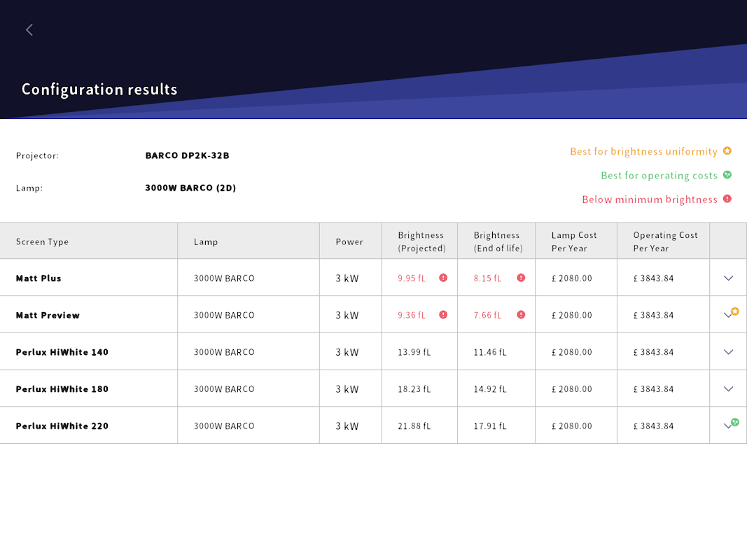747x560 pixels.
Task: Click lamp cost '£ 2080.00' in Matt Plus row
Action: coord(572,278)
